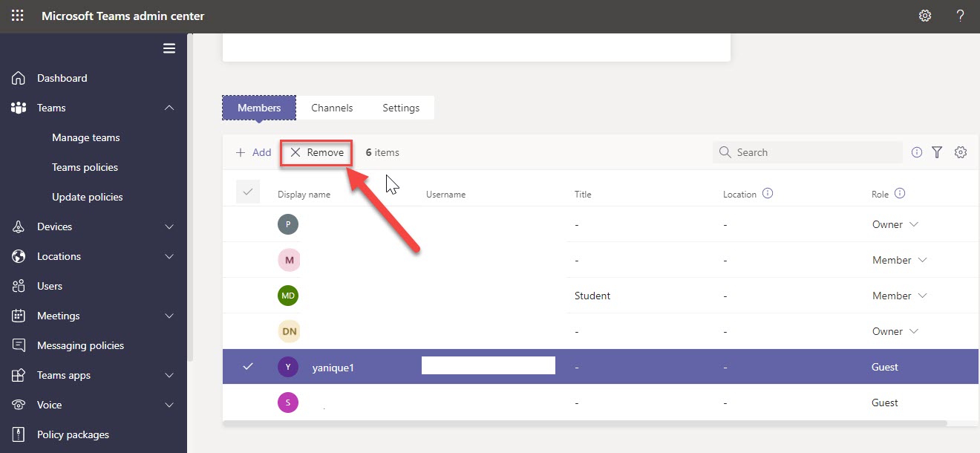
Task: Open the Member role dropdown for user MD
Action: [900, 296]
